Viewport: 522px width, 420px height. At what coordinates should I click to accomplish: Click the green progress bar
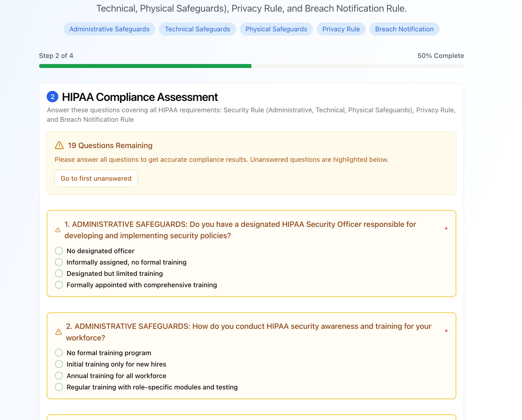pyautogui.click(x=145, y=66)
